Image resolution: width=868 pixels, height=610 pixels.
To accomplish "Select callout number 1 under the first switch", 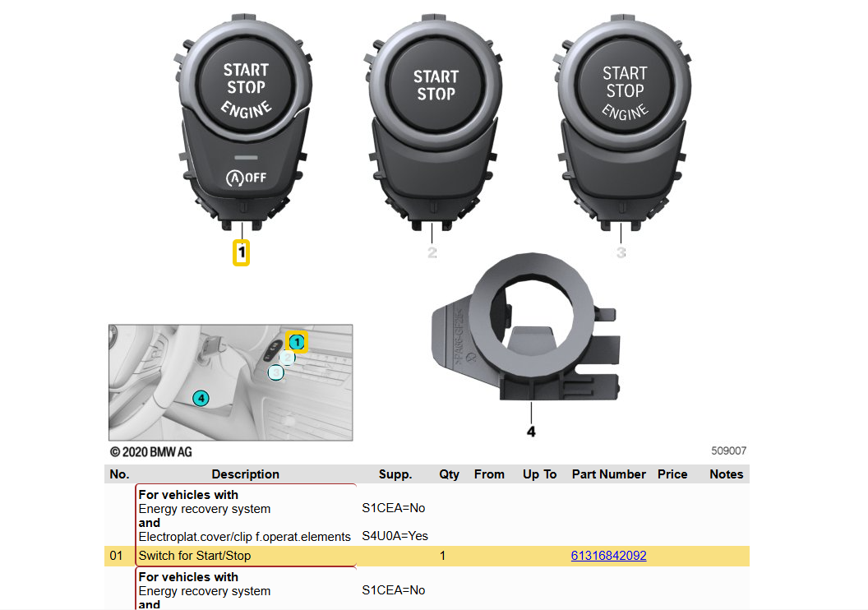I will [x=242, y=252].
